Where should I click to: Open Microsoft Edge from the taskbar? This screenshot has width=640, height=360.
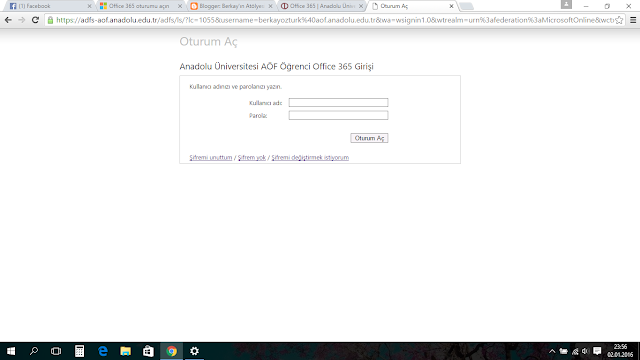102,351
